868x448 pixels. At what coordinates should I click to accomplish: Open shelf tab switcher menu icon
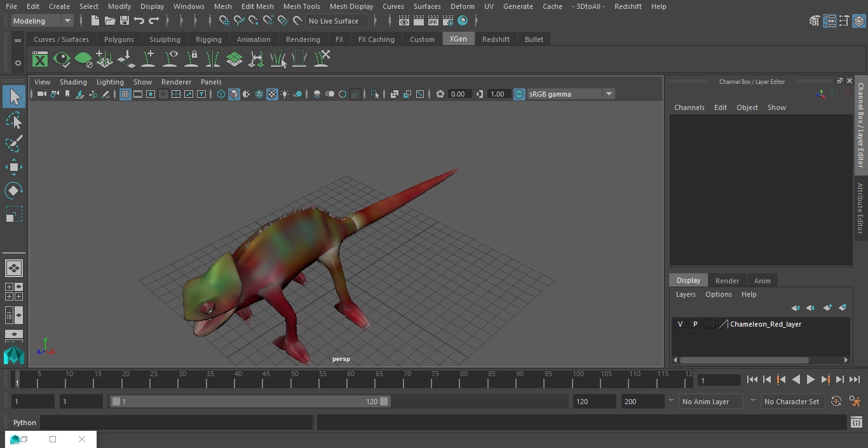[x=18, y=40]
